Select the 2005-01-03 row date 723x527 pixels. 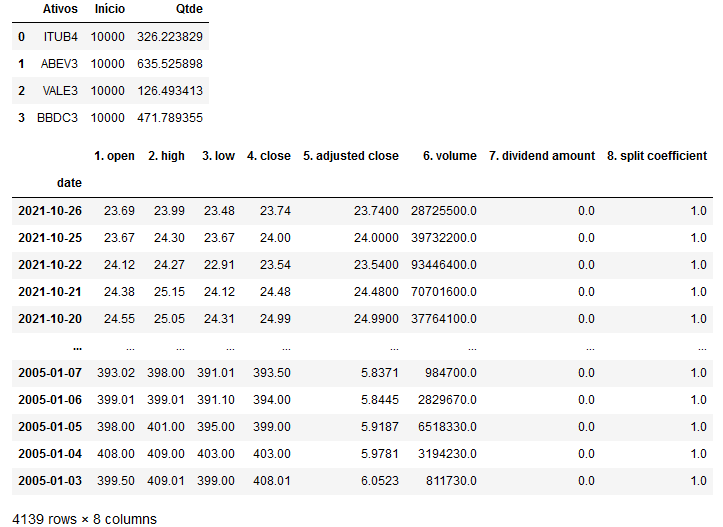pos(50,480)
